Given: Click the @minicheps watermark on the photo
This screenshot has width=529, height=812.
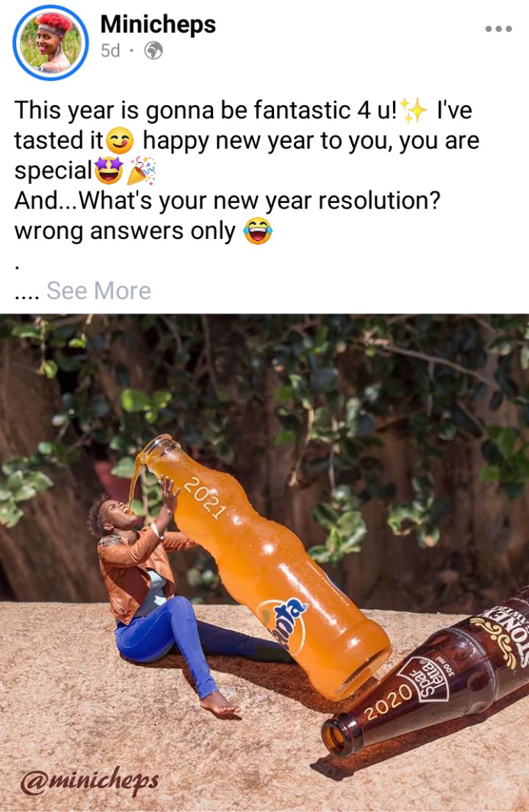Looking at the screenshot, I should click(x=89, y=781).
